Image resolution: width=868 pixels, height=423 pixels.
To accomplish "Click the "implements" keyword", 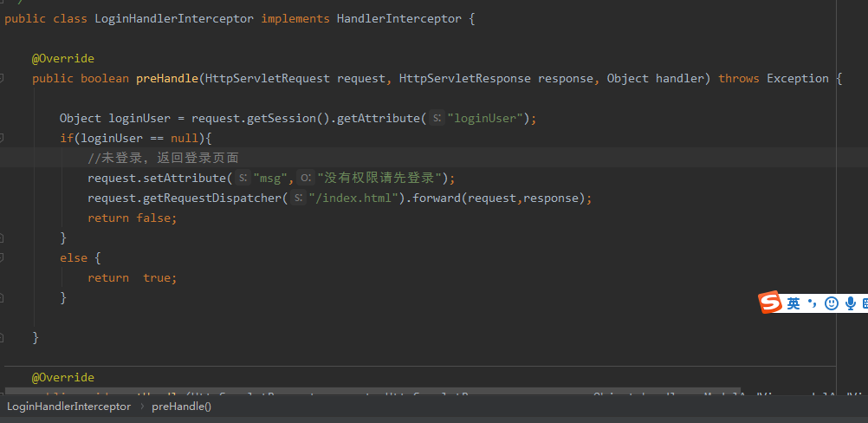I will (295, 19).
